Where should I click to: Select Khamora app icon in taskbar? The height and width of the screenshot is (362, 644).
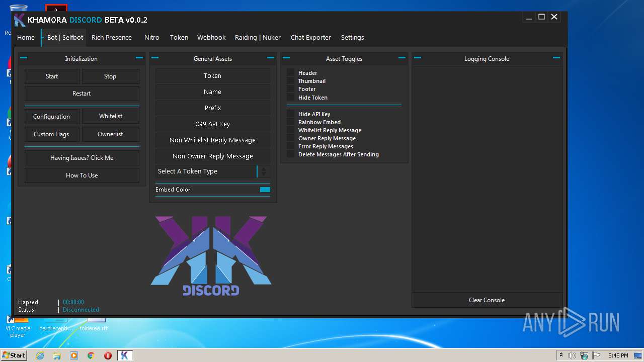(125, 355)
